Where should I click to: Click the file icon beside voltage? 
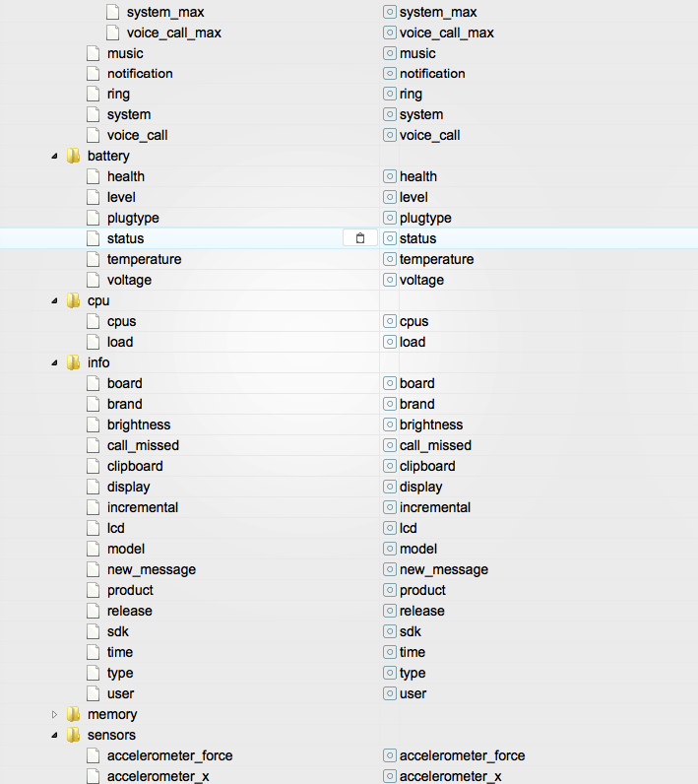point(93,280)
